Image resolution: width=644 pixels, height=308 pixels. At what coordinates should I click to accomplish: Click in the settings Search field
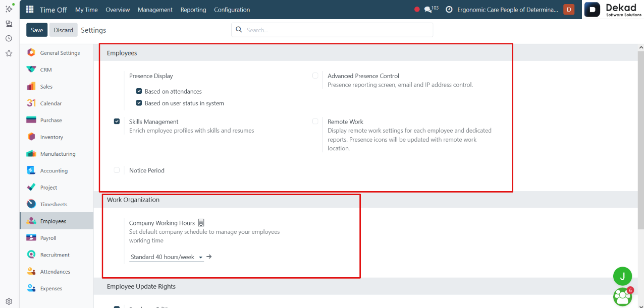point(332,30)
